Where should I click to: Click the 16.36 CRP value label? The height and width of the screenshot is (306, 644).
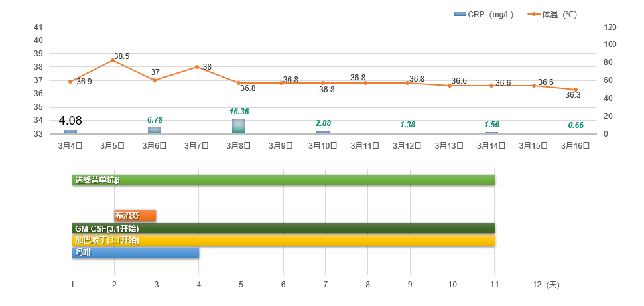click(239, 112)
